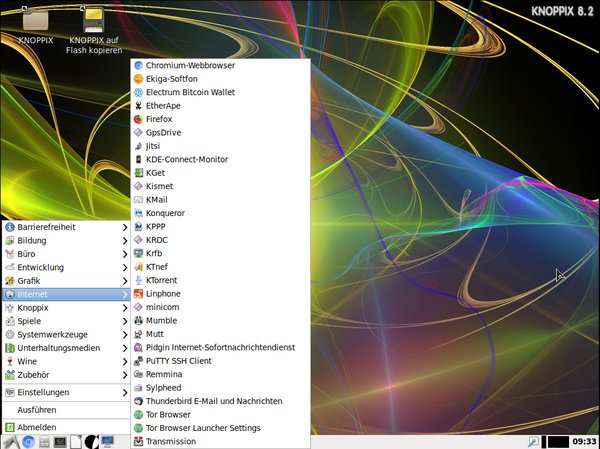Open the Spiele category
Viewport: 600px width, 449px height.
point(66,321)
